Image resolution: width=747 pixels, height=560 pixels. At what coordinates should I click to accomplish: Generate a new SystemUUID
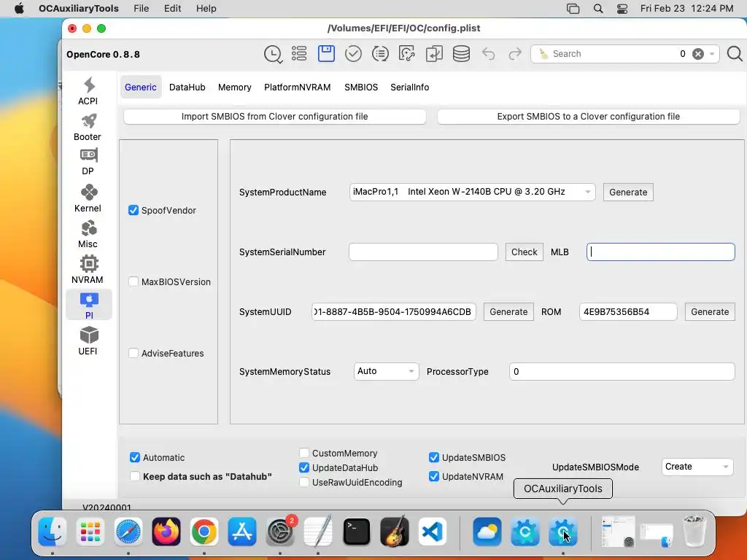pos(508,312)
